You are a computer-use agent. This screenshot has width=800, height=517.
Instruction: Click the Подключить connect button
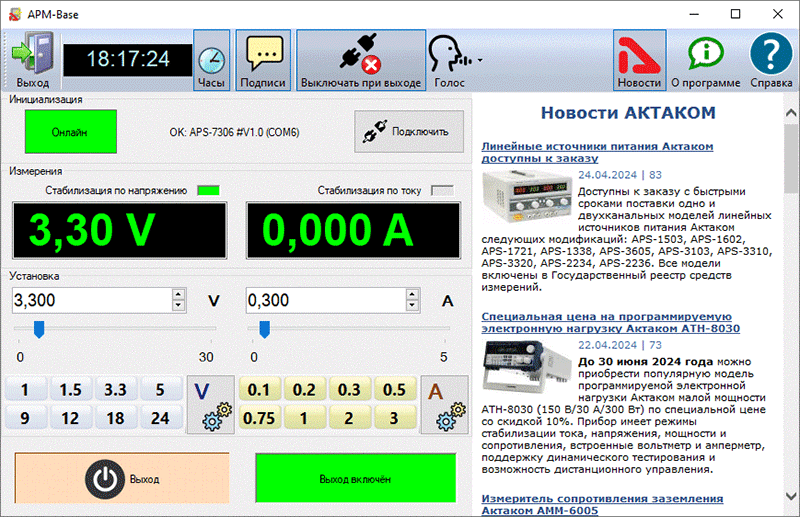click(x=409, y=132)
